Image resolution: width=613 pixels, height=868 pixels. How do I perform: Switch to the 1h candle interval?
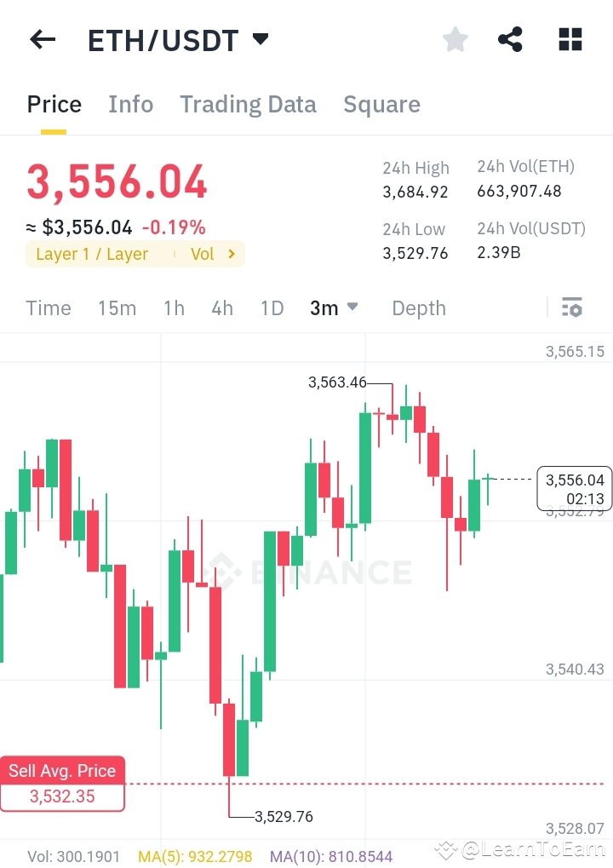pos(174,308)
